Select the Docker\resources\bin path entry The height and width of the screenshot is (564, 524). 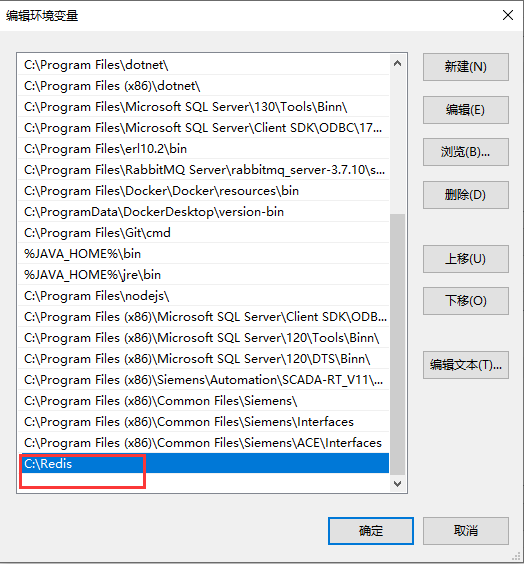point(204,191)
